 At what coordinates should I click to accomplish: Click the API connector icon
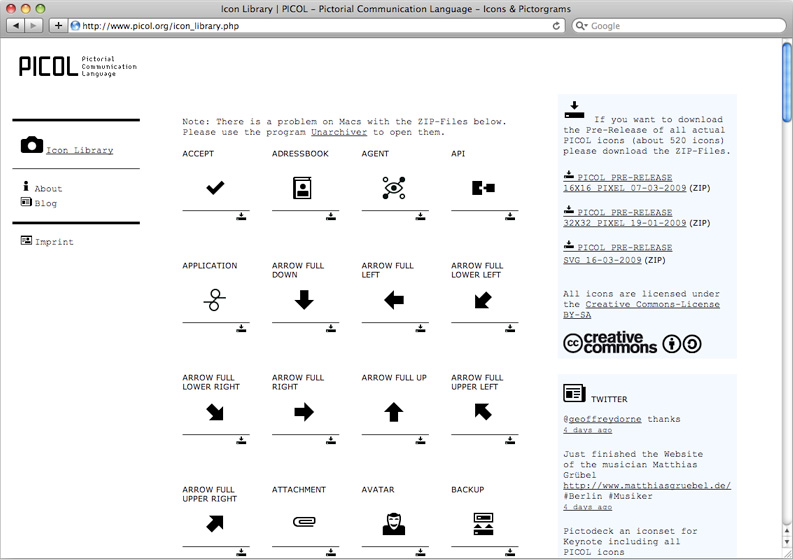click(x=483, y=188)
